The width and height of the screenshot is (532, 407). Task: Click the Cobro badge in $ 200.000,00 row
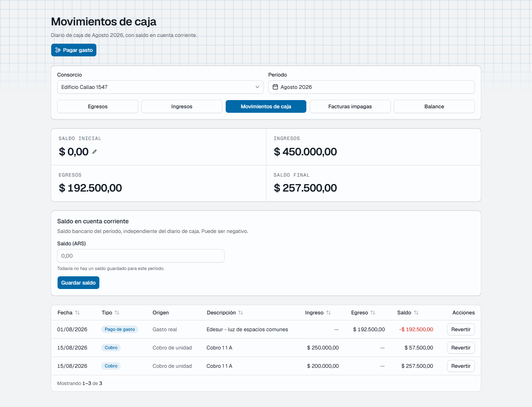click(x=111, y=366)
